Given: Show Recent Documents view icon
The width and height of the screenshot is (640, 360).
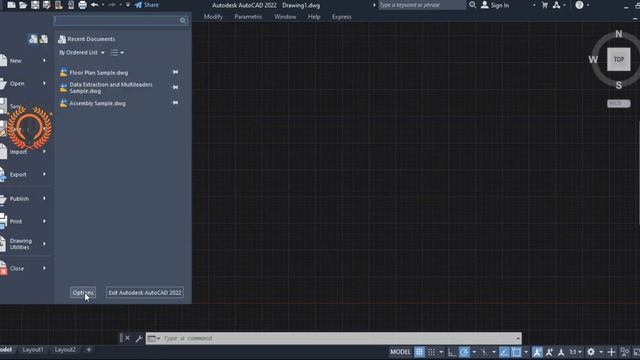Looking at the screenshot, I should [33, 39].
